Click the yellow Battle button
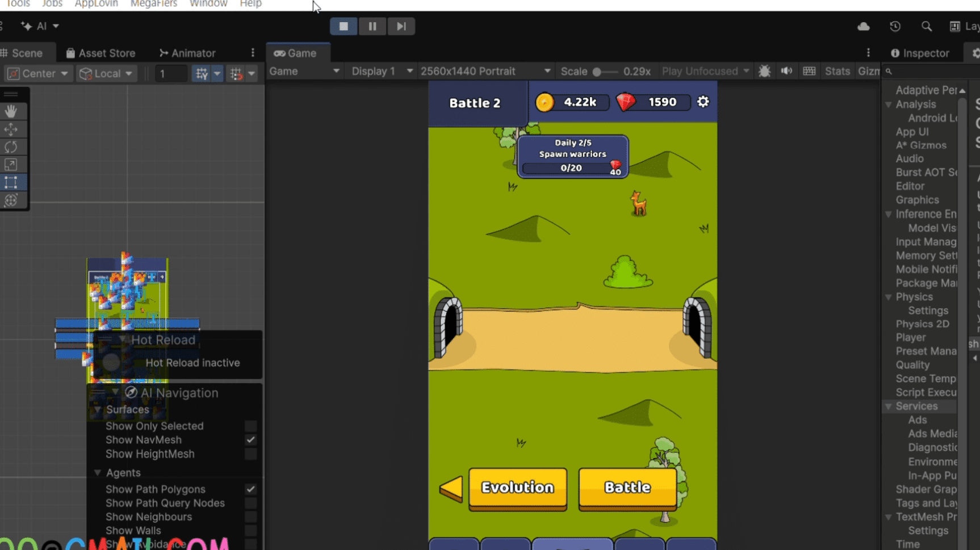 (x=628, y=488)
